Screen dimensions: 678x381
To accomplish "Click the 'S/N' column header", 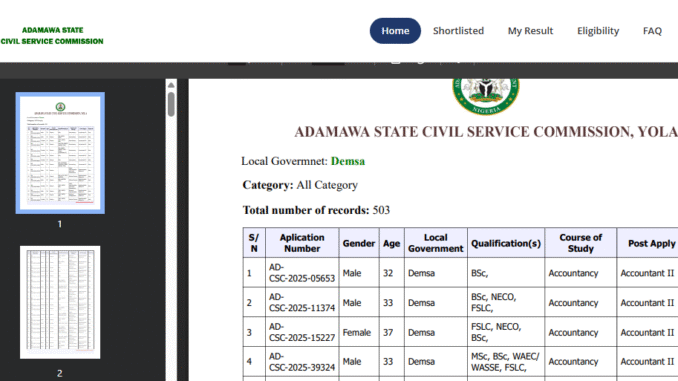I will 254,243.
